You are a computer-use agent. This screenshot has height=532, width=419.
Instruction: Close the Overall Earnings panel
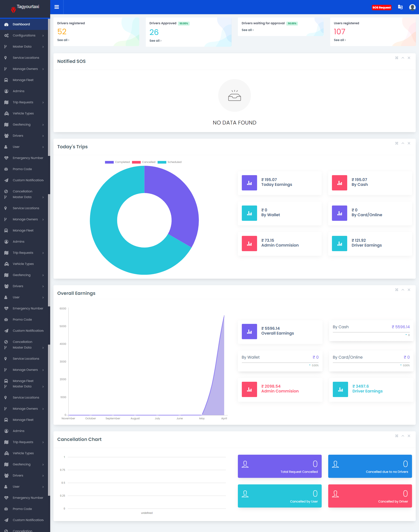[x=409, y=290]
